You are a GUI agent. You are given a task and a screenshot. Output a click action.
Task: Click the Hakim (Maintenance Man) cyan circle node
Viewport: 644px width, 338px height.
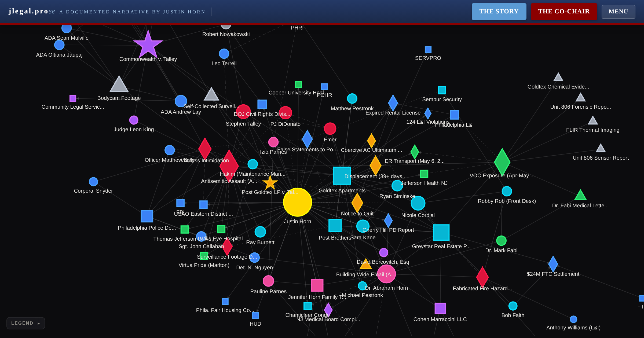pos(253,164)
